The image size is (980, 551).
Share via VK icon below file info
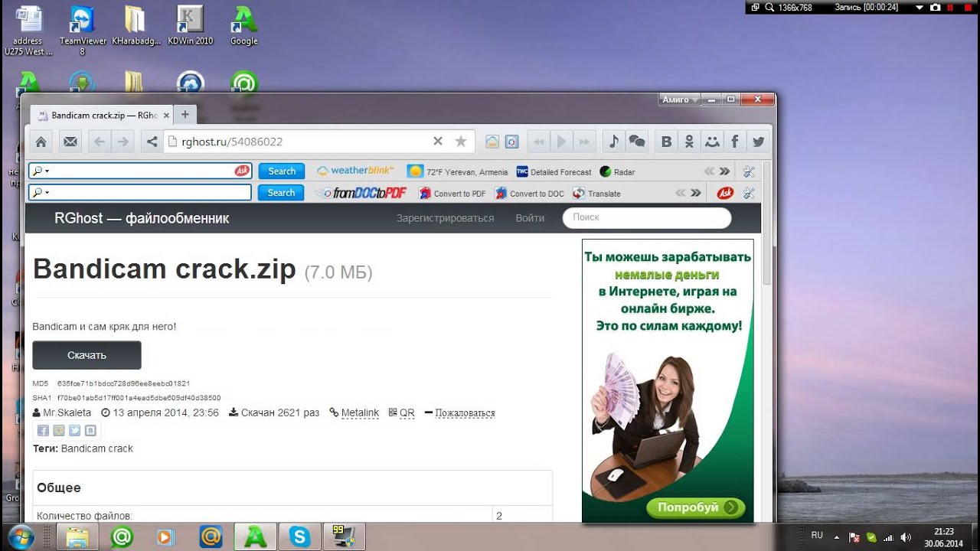pyautogui.click(x=90, y=431)
